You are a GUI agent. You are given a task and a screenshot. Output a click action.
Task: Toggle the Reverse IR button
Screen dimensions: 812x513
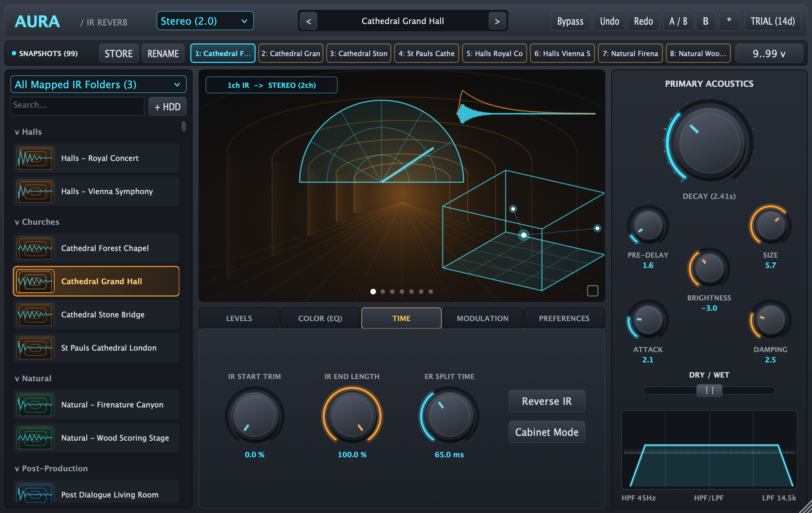(x=547, y=401)
